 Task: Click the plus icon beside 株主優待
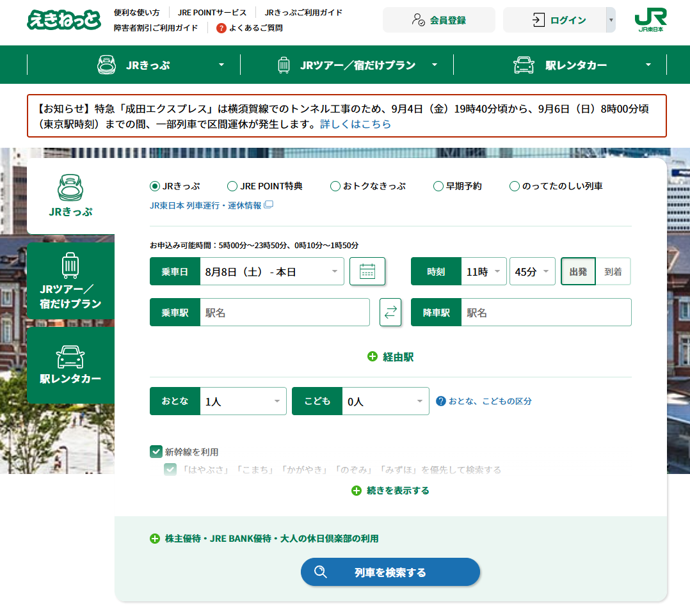click(x=155, y=539)
